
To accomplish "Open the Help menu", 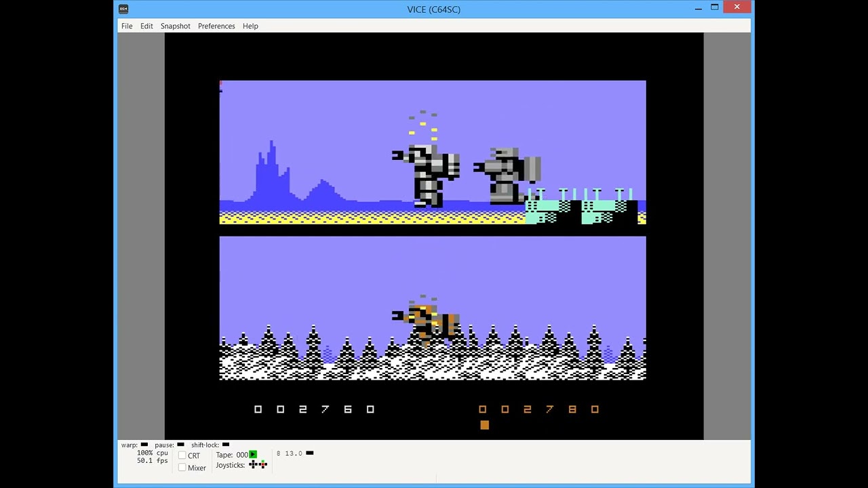I will click(250, 26).
